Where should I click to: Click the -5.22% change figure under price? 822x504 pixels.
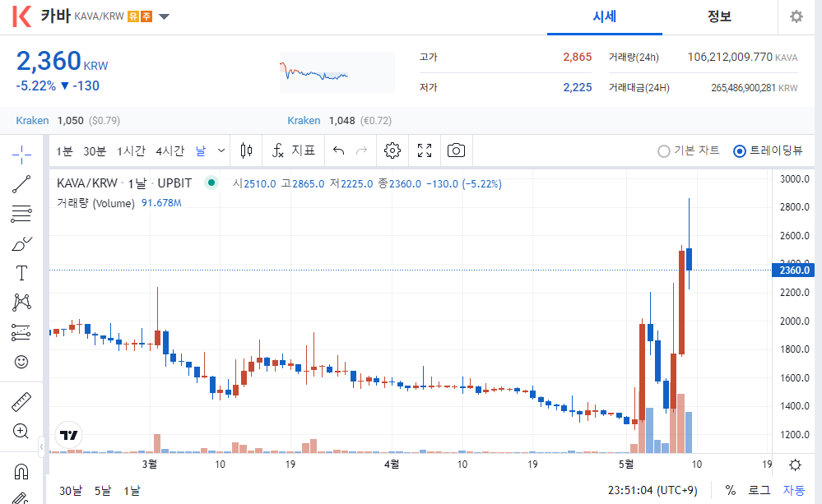coord(35,86)
